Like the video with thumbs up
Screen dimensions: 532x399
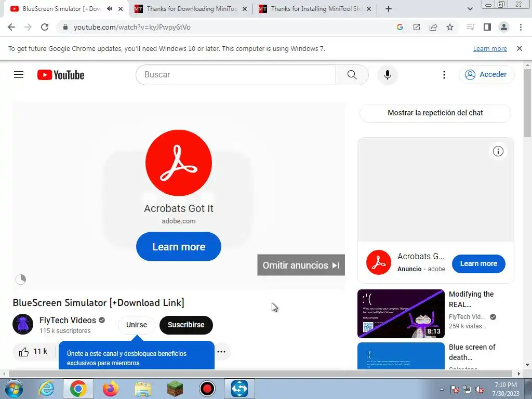[x=33, y=352]
